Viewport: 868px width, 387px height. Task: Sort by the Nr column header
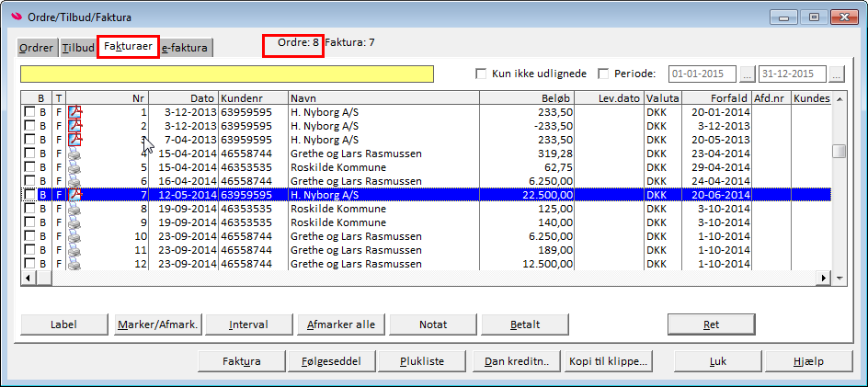click(108, 98)
